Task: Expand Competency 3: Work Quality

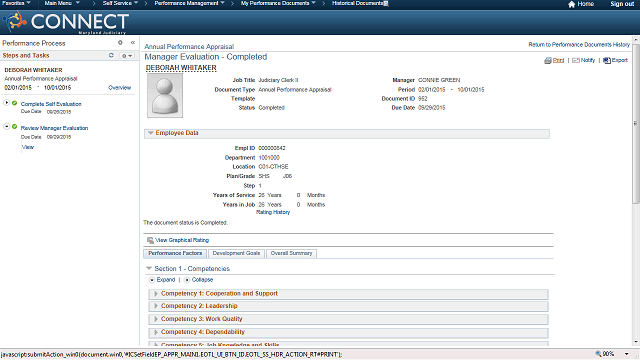Action: 156,319
